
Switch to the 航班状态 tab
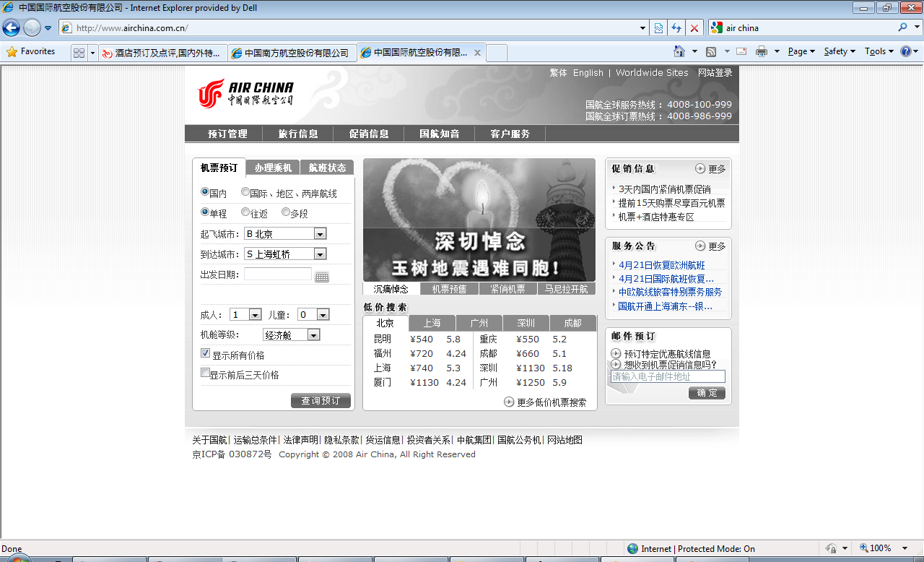point(327,168)
